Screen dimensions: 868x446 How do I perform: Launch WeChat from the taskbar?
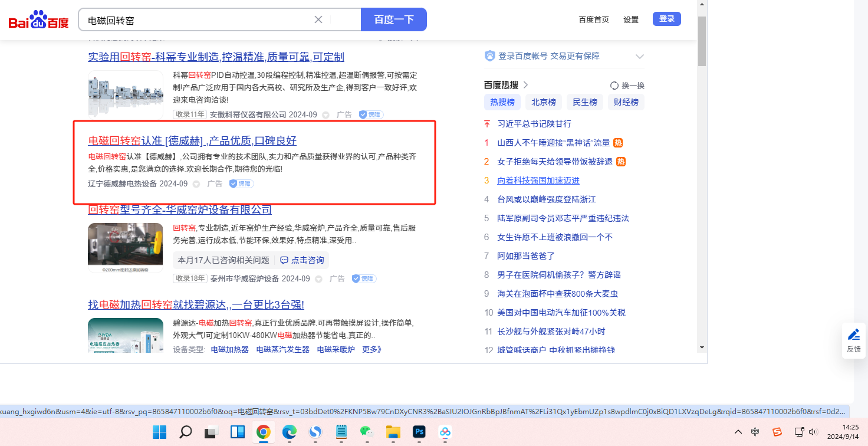tap(367, 432)
